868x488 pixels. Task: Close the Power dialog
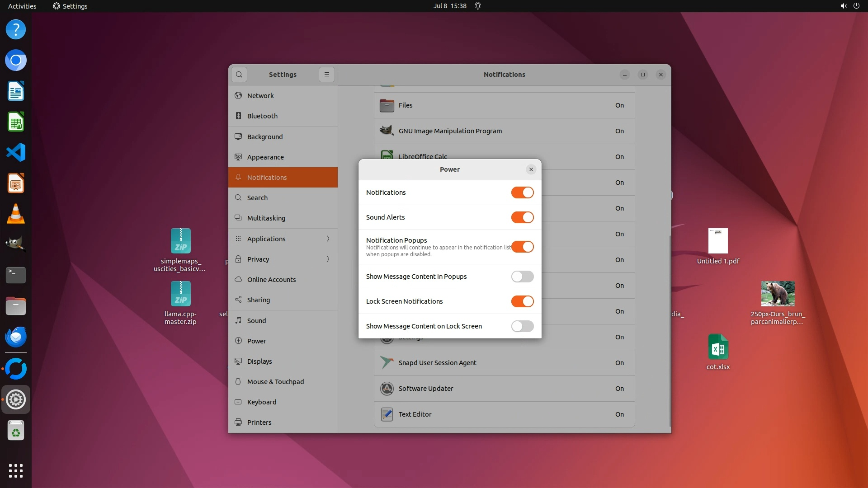coord(531,169)
